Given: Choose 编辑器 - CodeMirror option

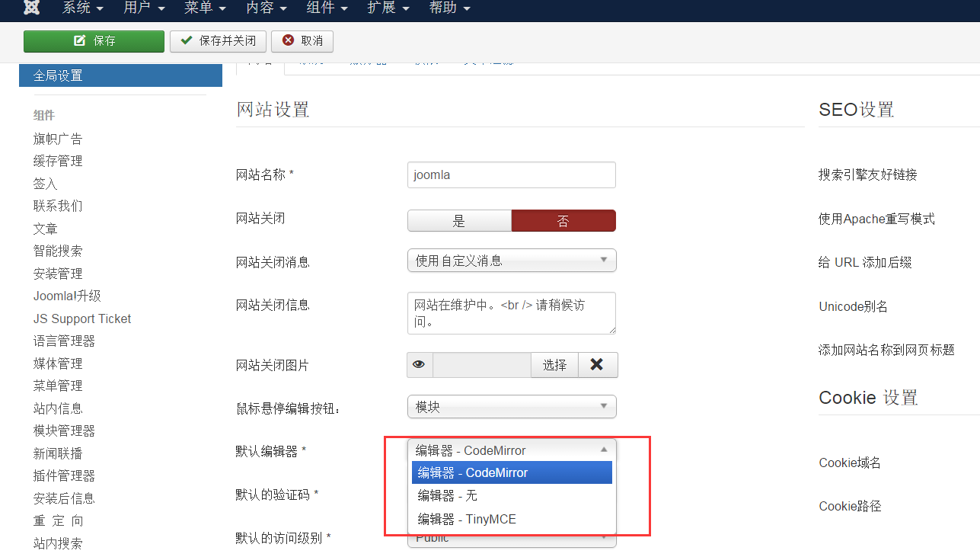Looking at the screenshot, I should 512,472.
